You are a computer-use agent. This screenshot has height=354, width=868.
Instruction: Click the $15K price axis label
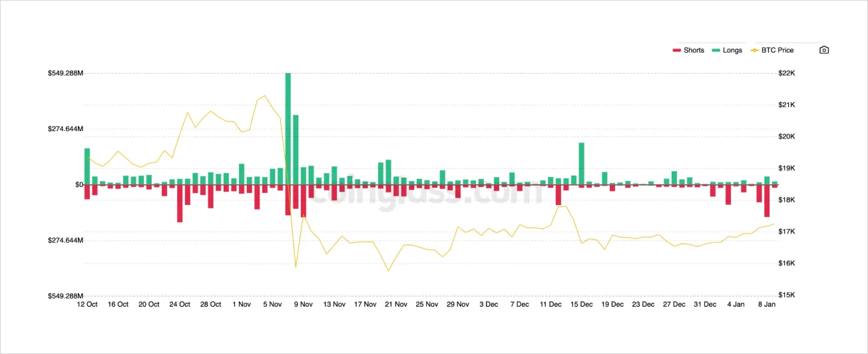(786, 295)
